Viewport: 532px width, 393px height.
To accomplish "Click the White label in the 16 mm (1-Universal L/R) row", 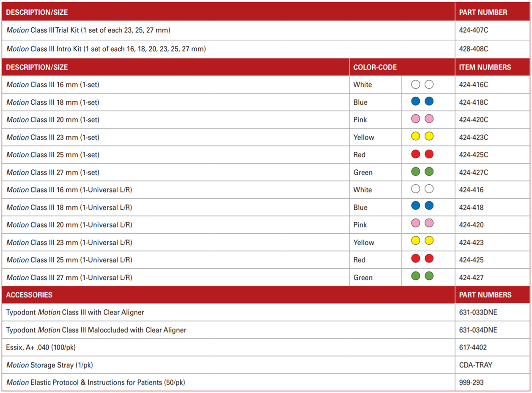I will [x=363, y=190].
